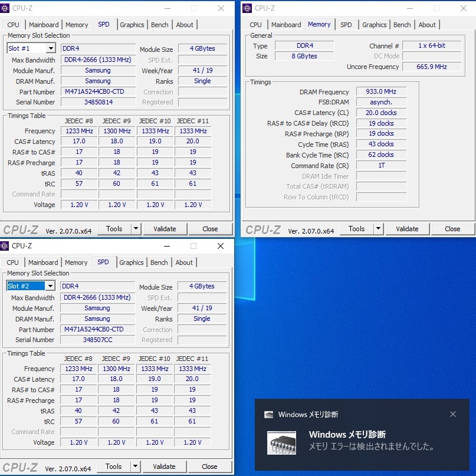Open Memory tab in Slot #1 window
Image resolution: width=476 pixels, height=476 pixels.
pos(77,25)
